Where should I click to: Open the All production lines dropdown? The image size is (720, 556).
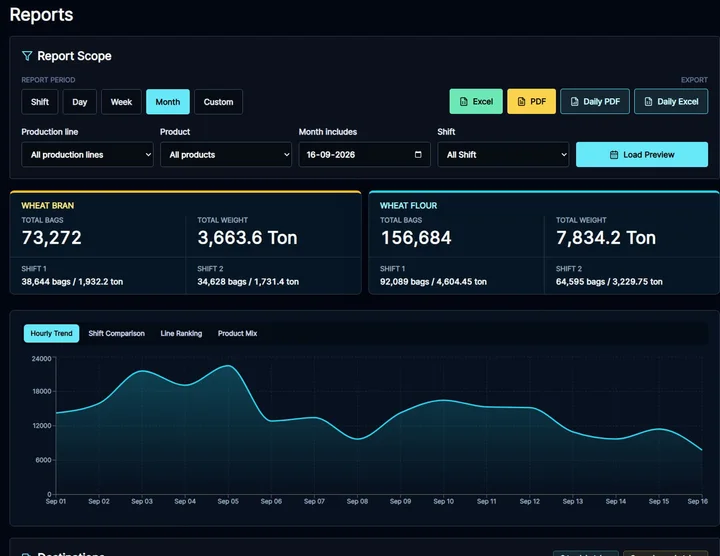click(x=87, y=154)
